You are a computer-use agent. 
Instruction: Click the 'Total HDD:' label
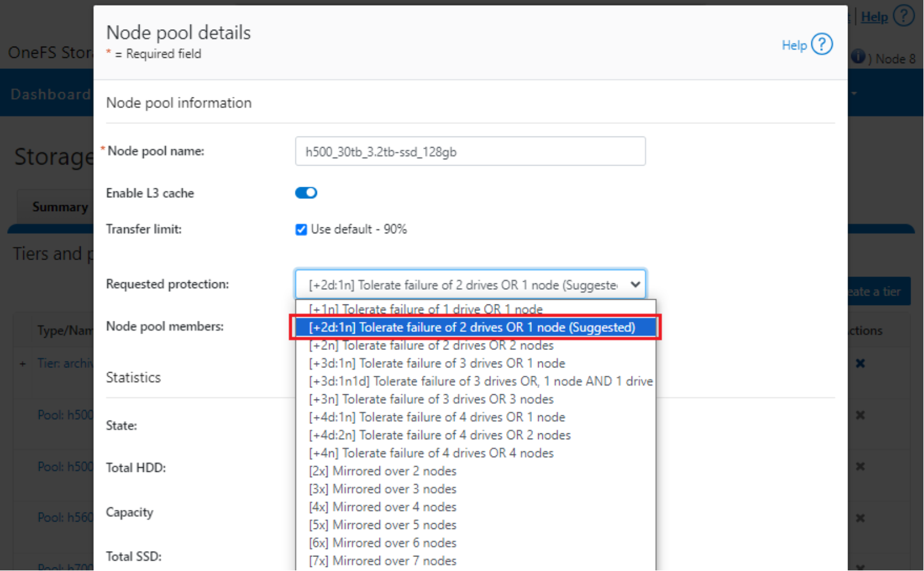pyautogui.click(x=136, y=468)
